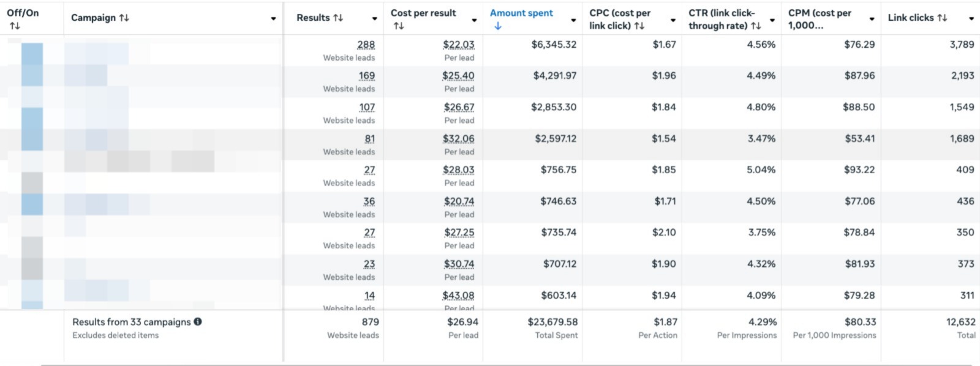Image resolution: width=980 pixels, height=366 pixels.
Task: Open the Campaign column dropdown arrow
Action: pos(273,18)
